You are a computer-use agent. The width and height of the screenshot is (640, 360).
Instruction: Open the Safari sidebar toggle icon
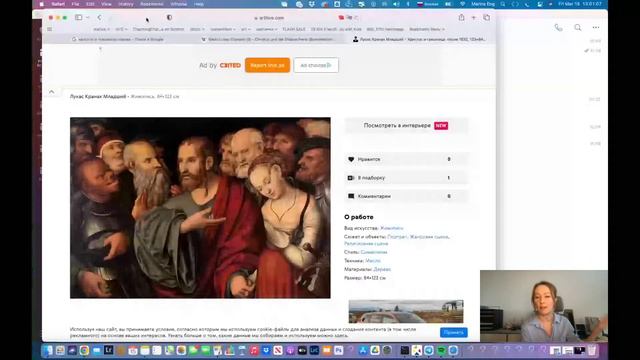pyautogui.click(x=78, y=18)
